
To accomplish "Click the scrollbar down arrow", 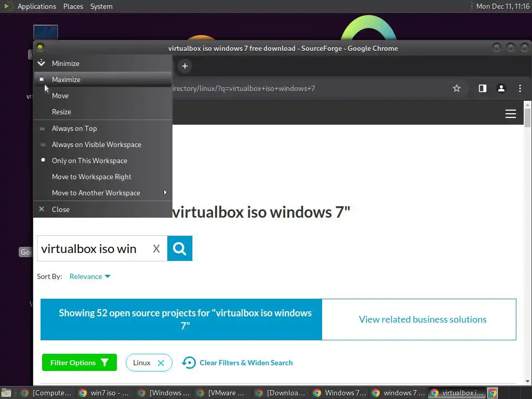I will point(527,381).
